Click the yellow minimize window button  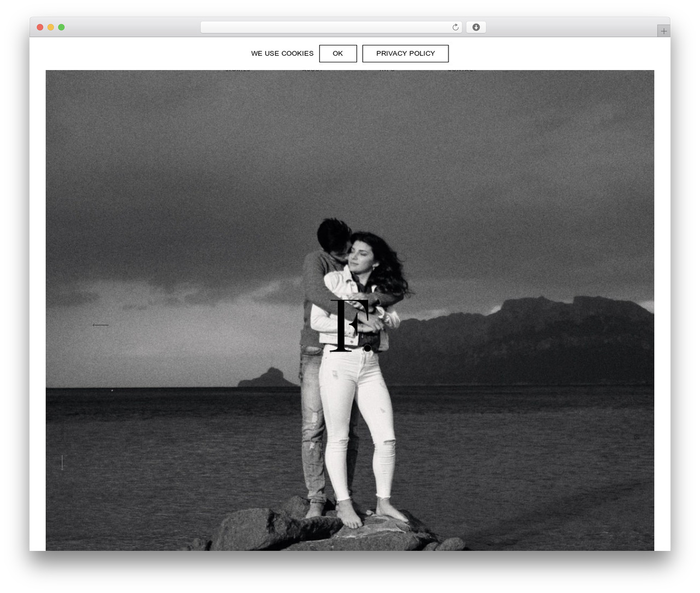[x=51, y=27]
